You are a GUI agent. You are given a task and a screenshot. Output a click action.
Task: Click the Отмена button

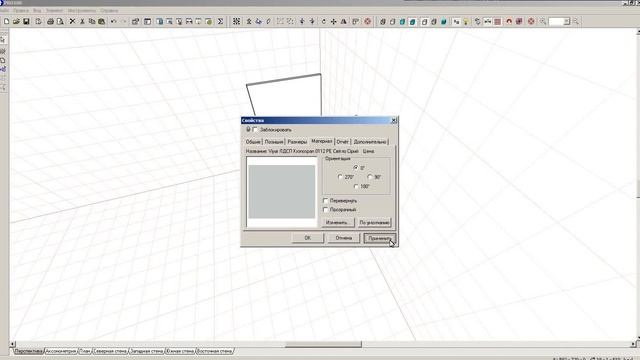point(344,238)
